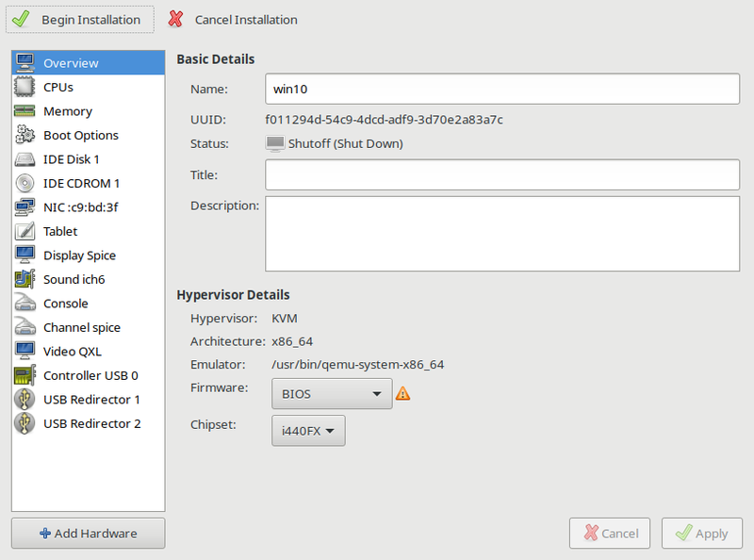Click the Add Hardware button
Image resolution: width=754 pixels, height=560 pixels.
(x=88, y=534)
